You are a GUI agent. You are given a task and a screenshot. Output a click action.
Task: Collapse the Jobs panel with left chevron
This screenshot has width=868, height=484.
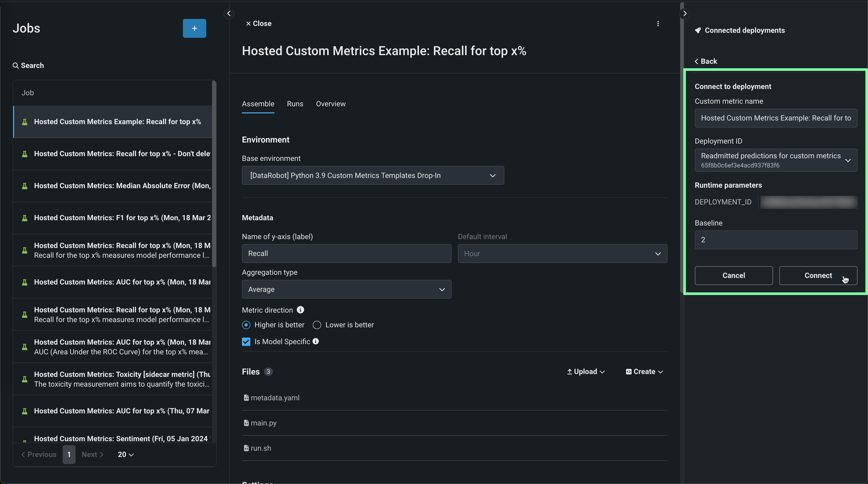pyautogui.click(x=229, y=13)
